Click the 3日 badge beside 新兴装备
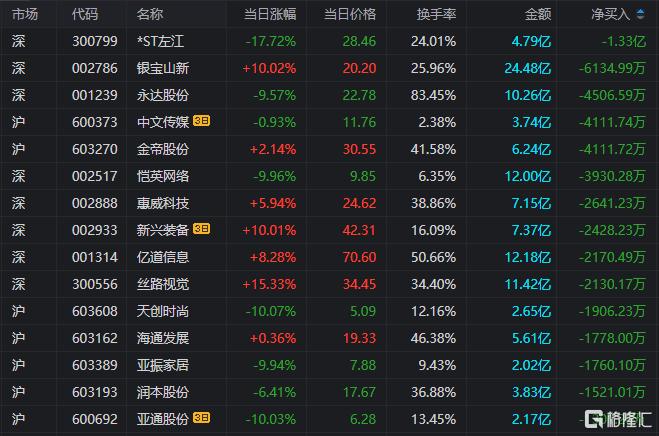Viewport: 659px width, 436px height. 201,229
